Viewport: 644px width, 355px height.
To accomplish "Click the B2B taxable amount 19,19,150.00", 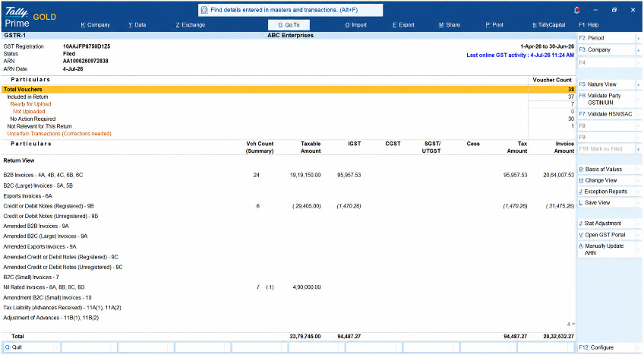I will pos(305,175).
